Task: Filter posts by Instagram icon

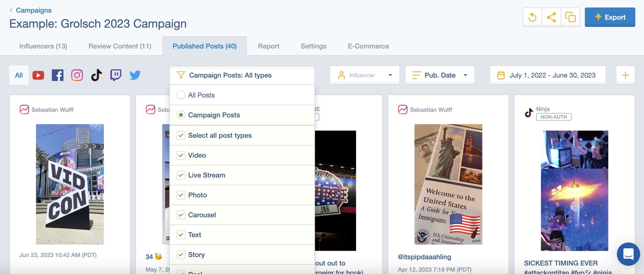Action: pos(77,75)
